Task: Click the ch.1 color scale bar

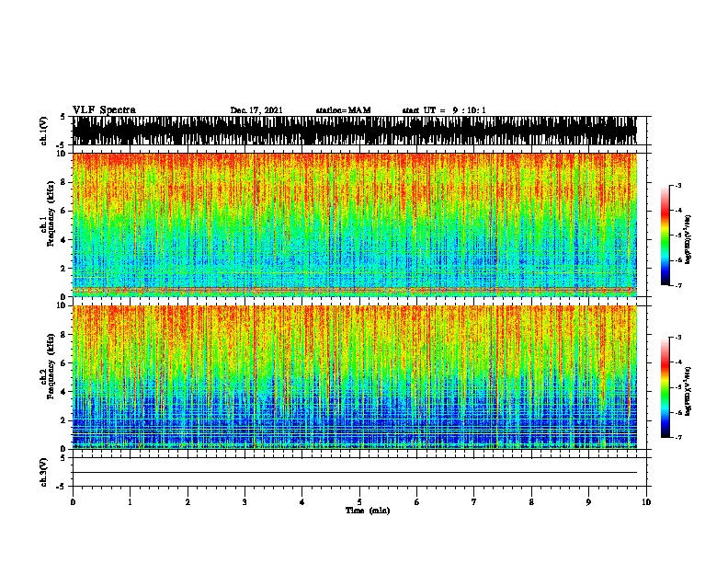Action: tap(665, 236)
